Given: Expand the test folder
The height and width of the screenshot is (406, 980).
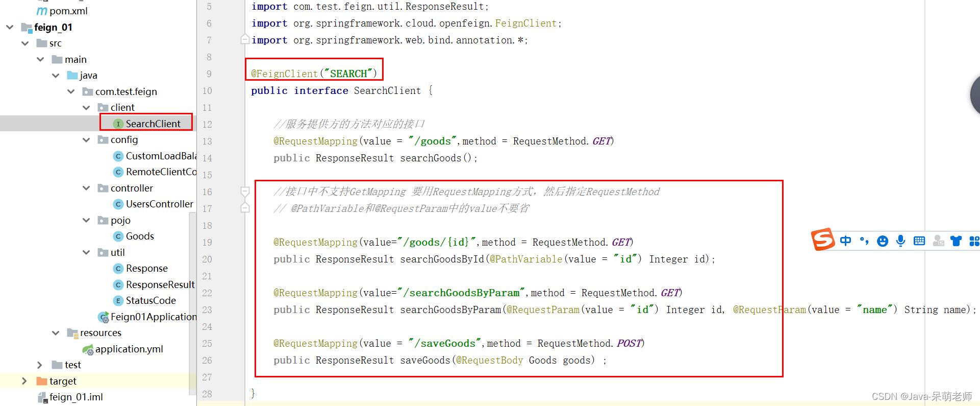Looking at the screenshot, I should click(x=40, y=365).
